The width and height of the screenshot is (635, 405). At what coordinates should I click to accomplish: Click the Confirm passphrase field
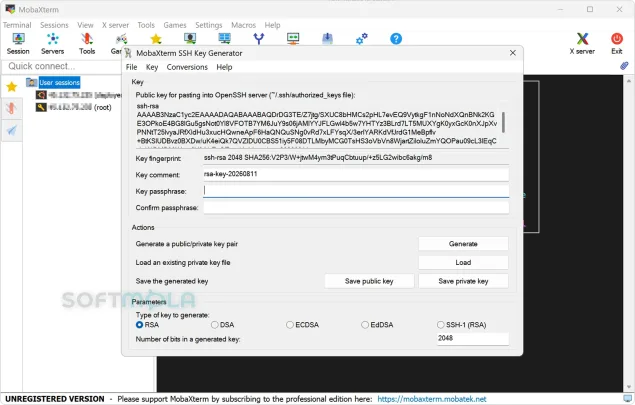pyautogui.click(x=356, y=207)
